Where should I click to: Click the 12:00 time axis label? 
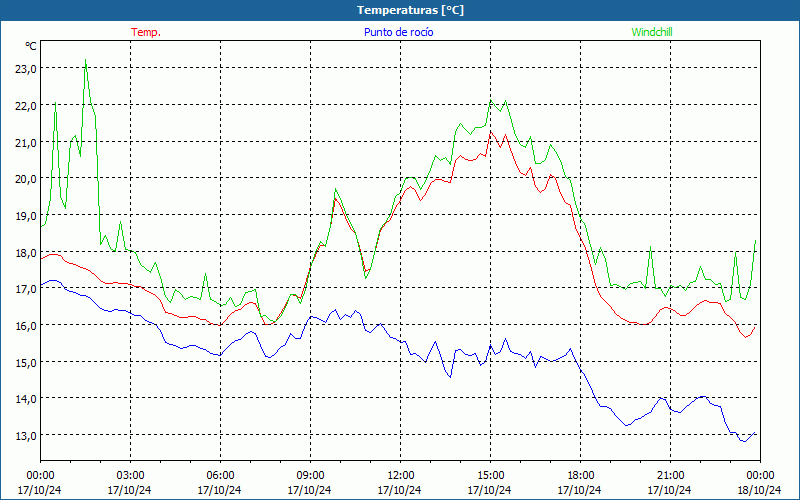401,476
